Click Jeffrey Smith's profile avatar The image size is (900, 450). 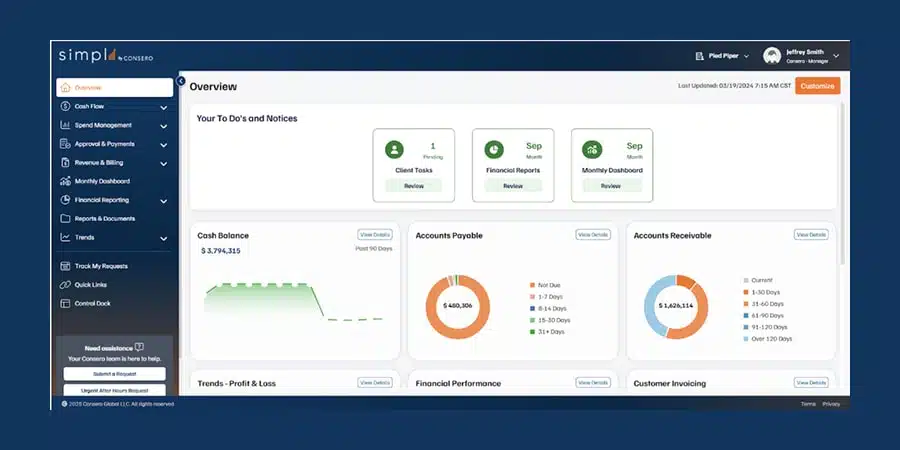tap(772, 56)
